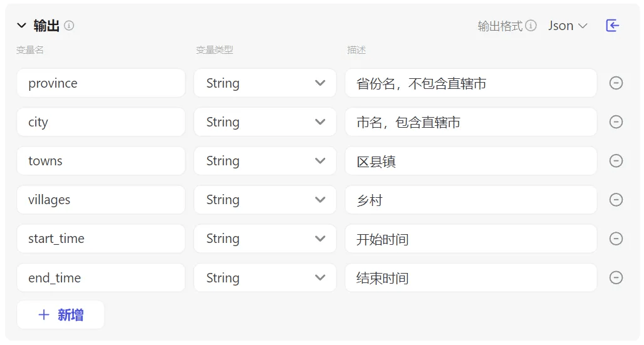Remove the start_time variable row

click(x=616, y=239)
